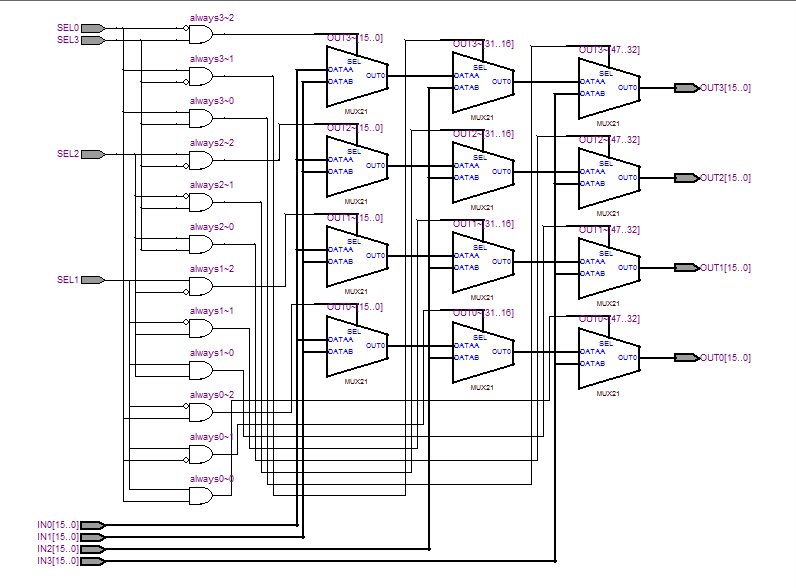The height and width of the screenshot is (588, 796).
Task: Click the OUT2[15..0] output label
Action: tap(725, 178)
